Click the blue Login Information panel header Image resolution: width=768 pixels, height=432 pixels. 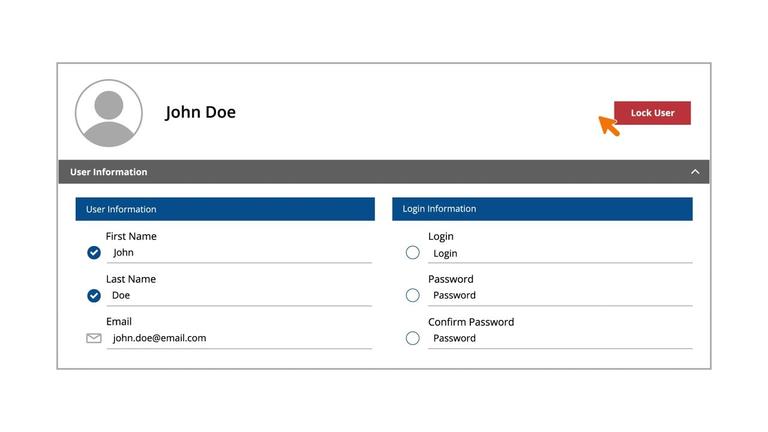(542, 209)
